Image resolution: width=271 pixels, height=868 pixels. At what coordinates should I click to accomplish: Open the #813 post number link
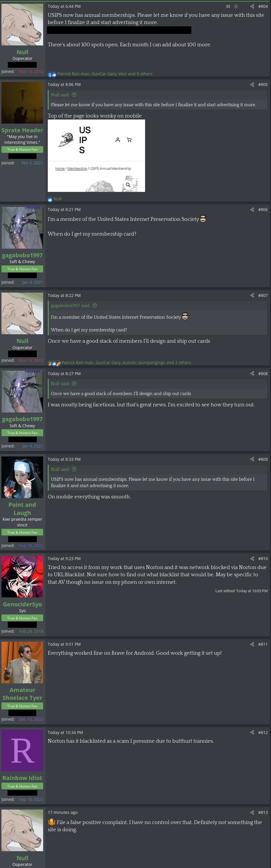263,812
